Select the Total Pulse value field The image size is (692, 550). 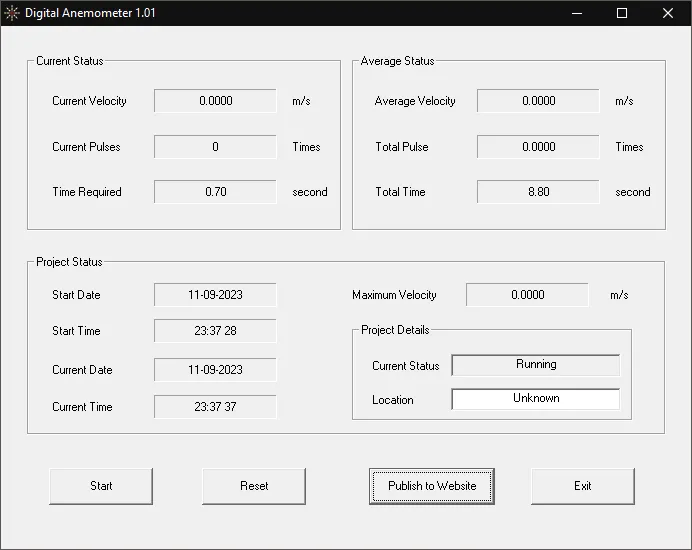click(538, 147)
